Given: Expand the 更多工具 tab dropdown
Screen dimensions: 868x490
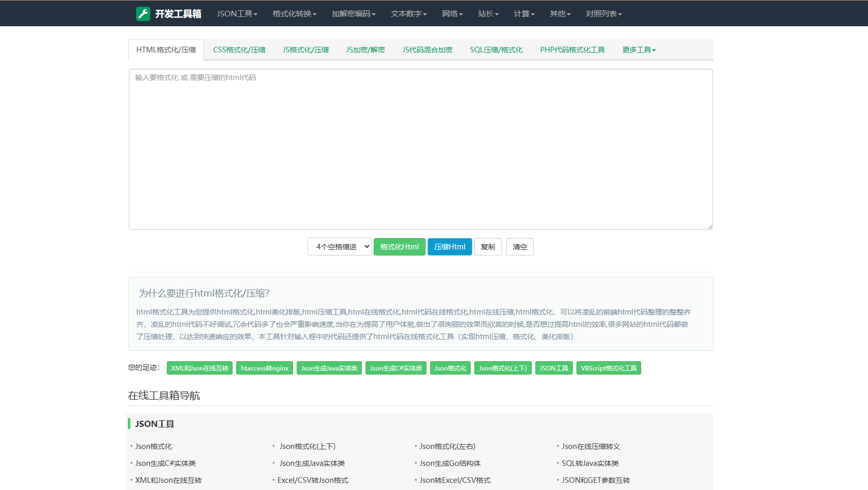Looking at the screenshot, I should point(639,50).
